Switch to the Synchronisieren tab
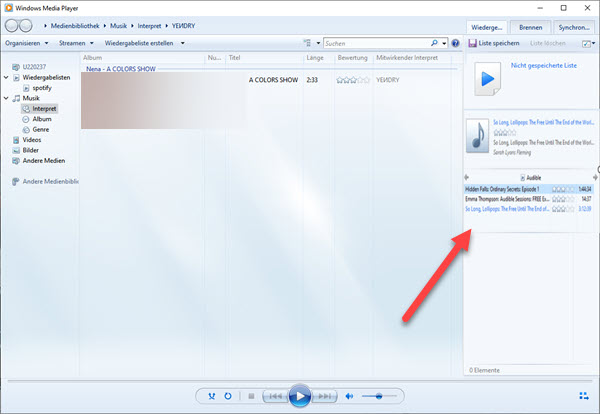Screen dimensions: 600x414 pyautogui.click(x=574, y=27)
